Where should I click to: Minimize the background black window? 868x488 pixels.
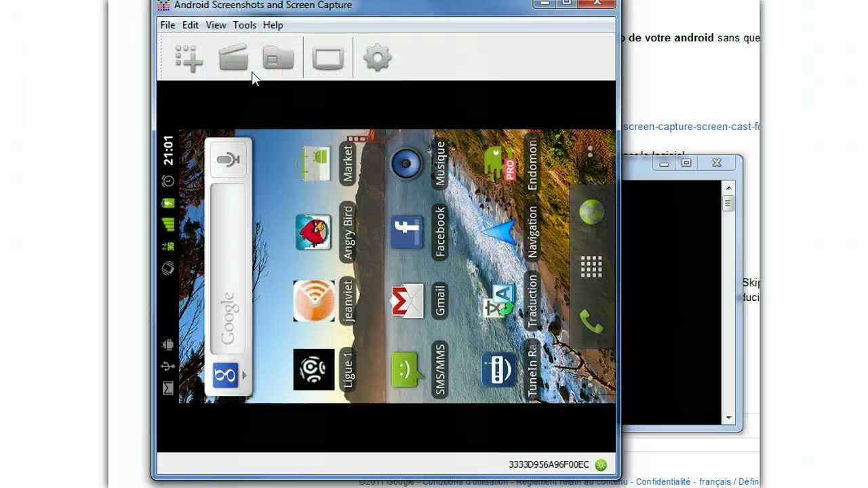coord(665,163)
